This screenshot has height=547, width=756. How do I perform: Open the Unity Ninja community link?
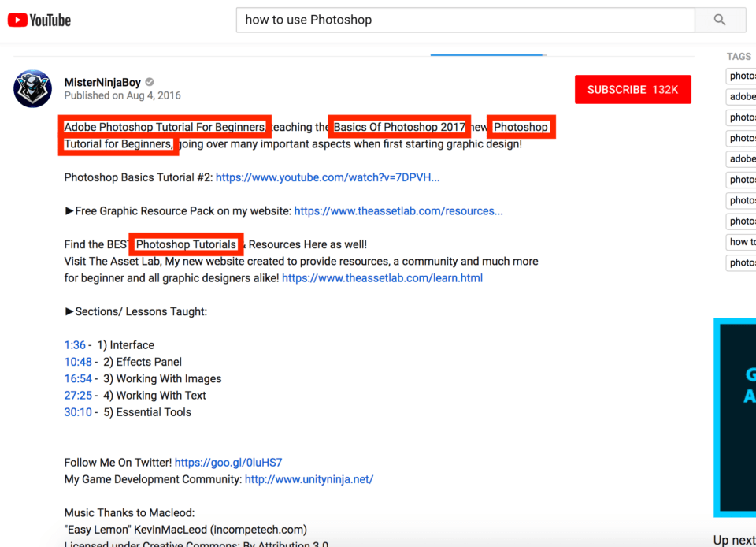309,478
